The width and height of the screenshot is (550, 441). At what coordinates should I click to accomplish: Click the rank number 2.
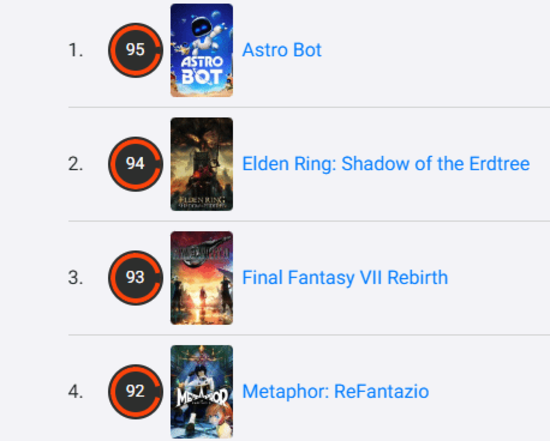[75, 164]
